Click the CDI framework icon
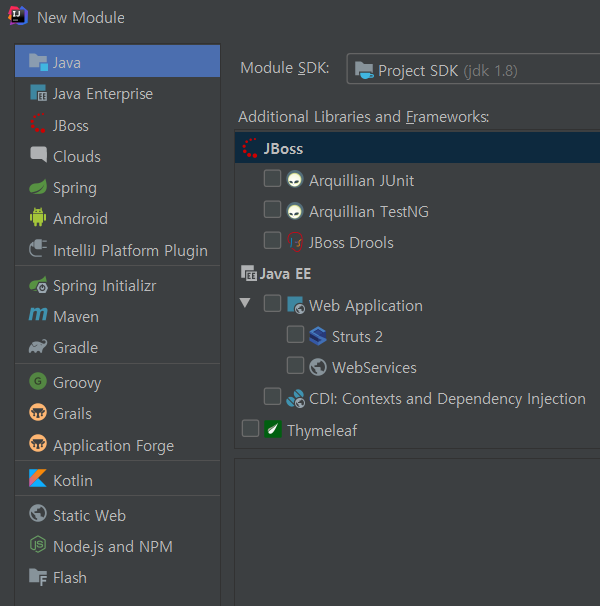The height and width of the screenshot is (606, 600). [296, 398]
